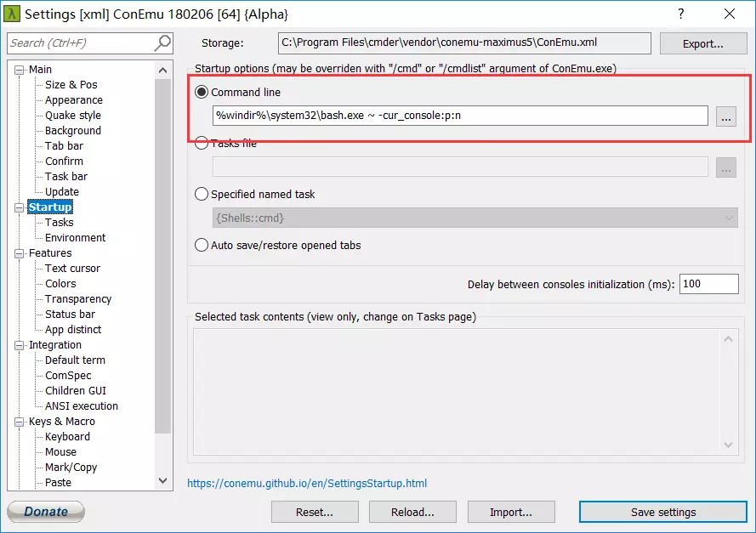Viewport: 756px width, 533px height.
Task: Click task contents scroll down arrow
Action: [x=728, y=445]
